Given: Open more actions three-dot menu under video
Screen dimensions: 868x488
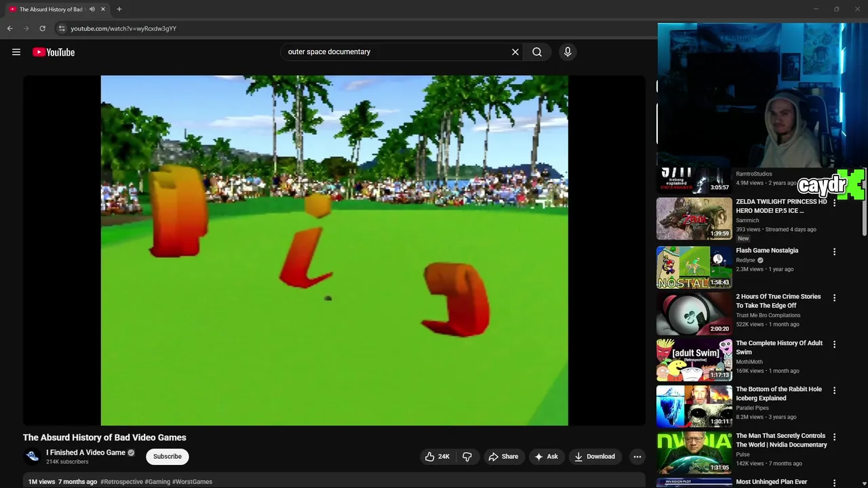Looking at the screenshot, I should (637, 457).
